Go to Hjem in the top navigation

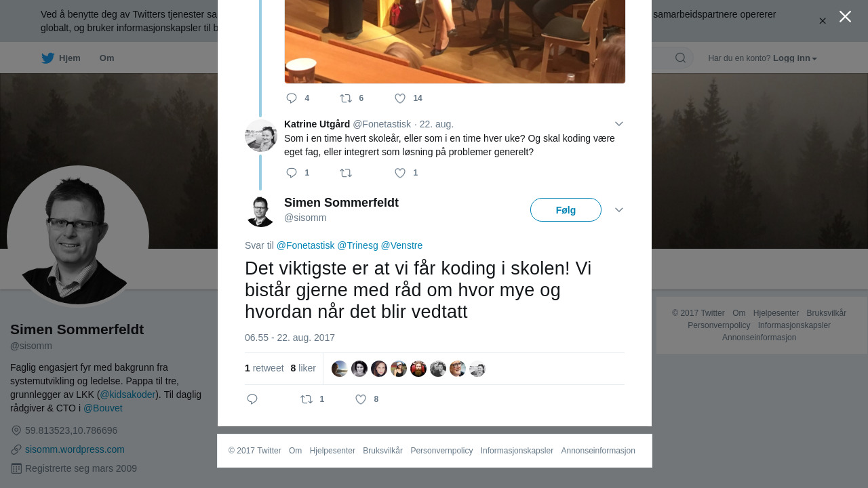[61, 58]
